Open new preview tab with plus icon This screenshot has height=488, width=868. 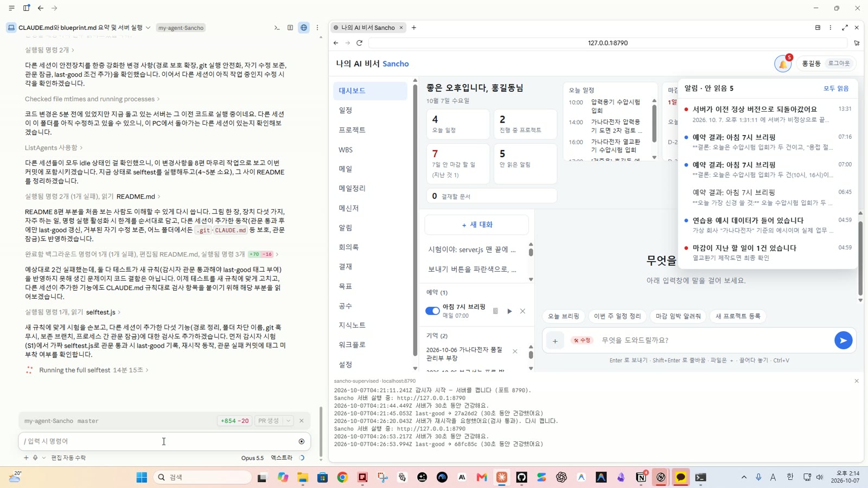tap(414, 28)
